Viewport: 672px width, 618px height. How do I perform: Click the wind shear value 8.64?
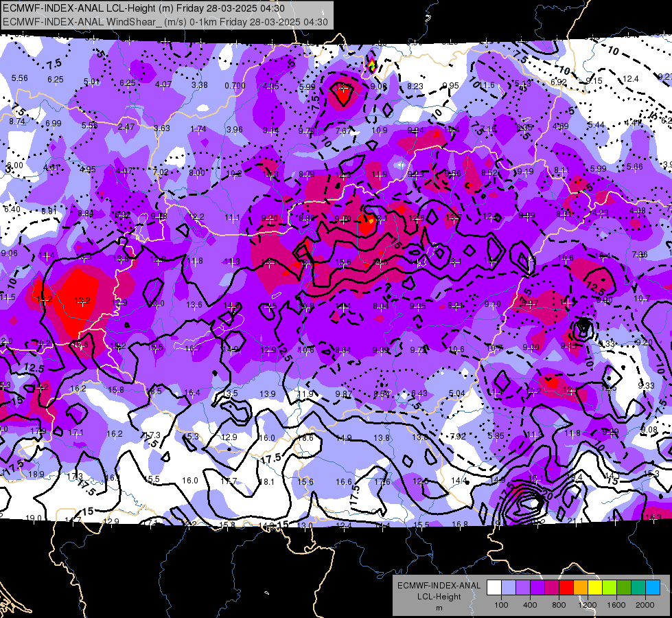[x=343, y=350]
